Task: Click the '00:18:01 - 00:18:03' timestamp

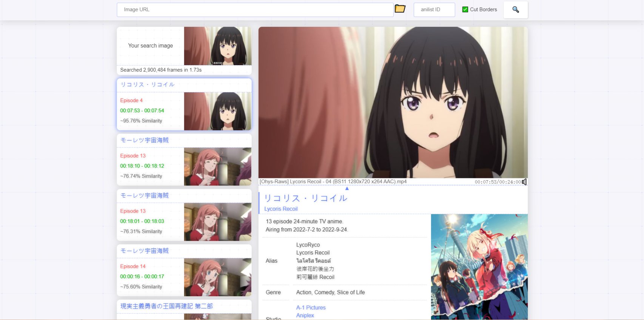Action: [x=142, y=221]
